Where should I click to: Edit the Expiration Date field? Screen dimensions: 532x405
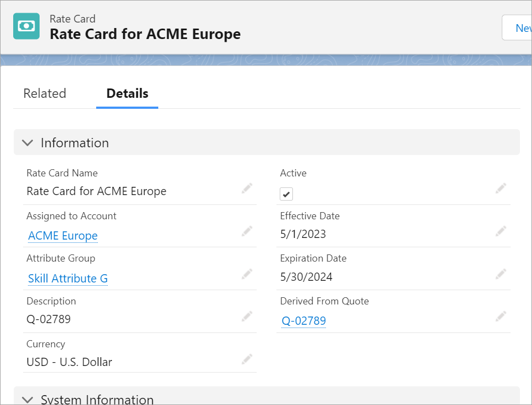(x=501, y=274)
